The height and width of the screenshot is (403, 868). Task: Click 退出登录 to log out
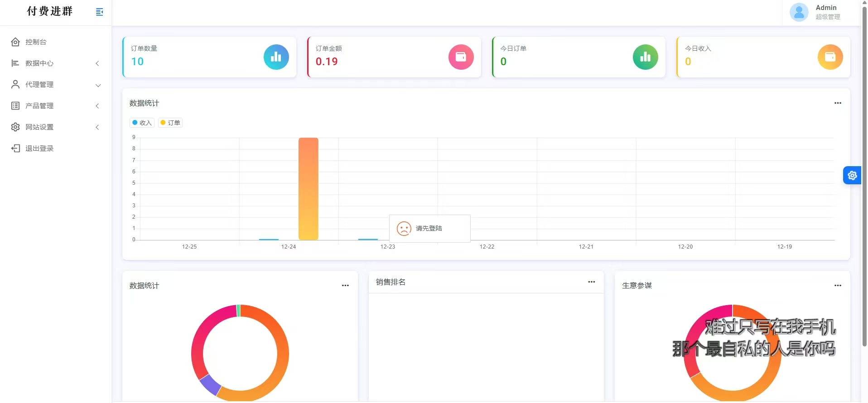point(39,149)
